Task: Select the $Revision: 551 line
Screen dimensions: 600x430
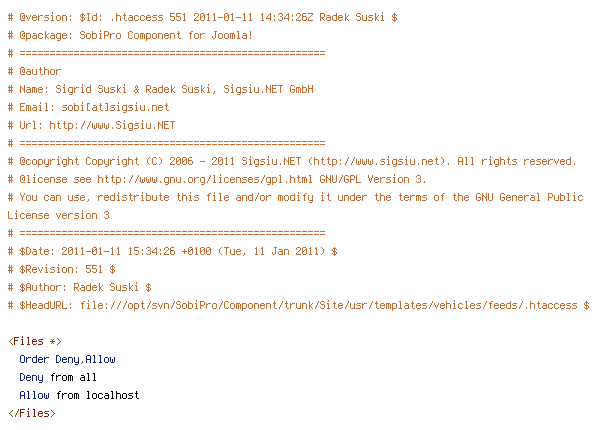Action: [62, 269]
